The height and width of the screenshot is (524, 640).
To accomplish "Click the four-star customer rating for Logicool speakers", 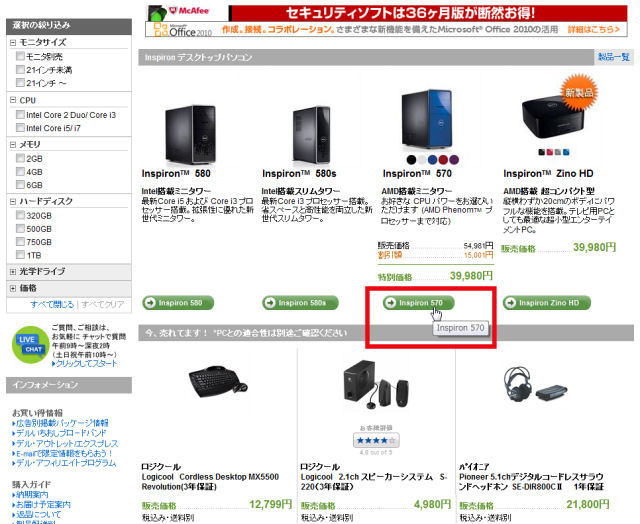I will click(x=376, y=440).
